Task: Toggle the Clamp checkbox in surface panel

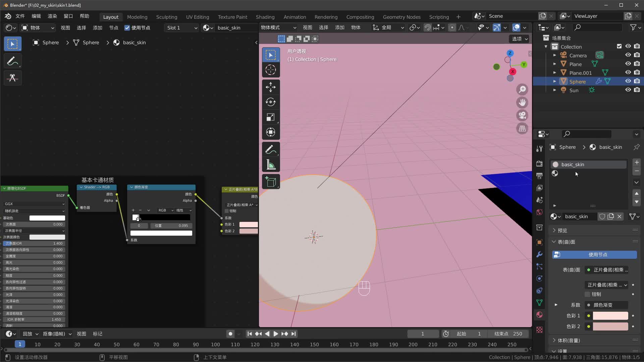Action: tap(587, 294)
